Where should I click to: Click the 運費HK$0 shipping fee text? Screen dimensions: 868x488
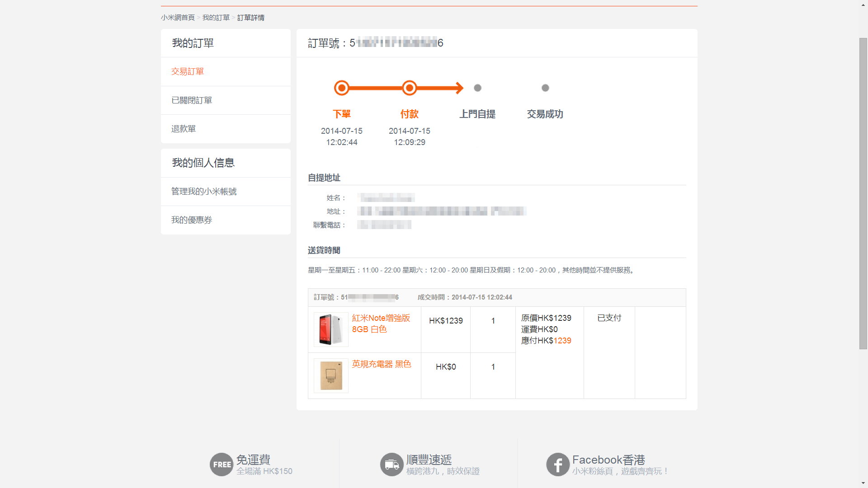539,329
